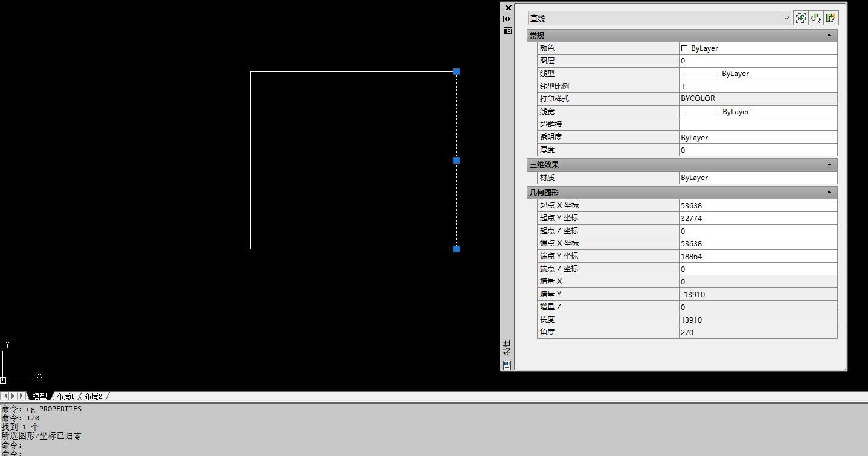Click the 厚度 value field
The image size is (868, 456).
[758, 150]
